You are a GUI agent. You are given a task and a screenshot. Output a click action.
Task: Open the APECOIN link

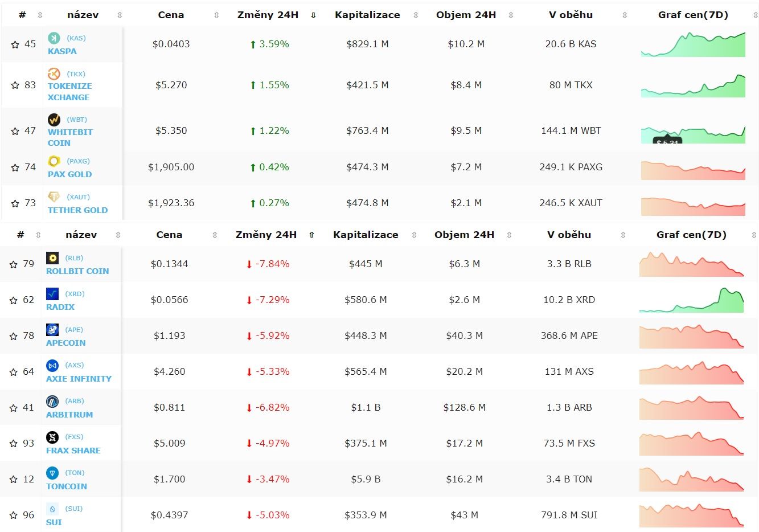tap(66, 343)
